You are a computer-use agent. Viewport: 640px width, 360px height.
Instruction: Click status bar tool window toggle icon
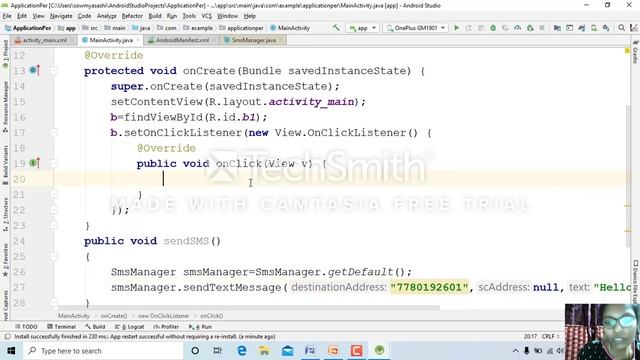click(x=7, y=337)
